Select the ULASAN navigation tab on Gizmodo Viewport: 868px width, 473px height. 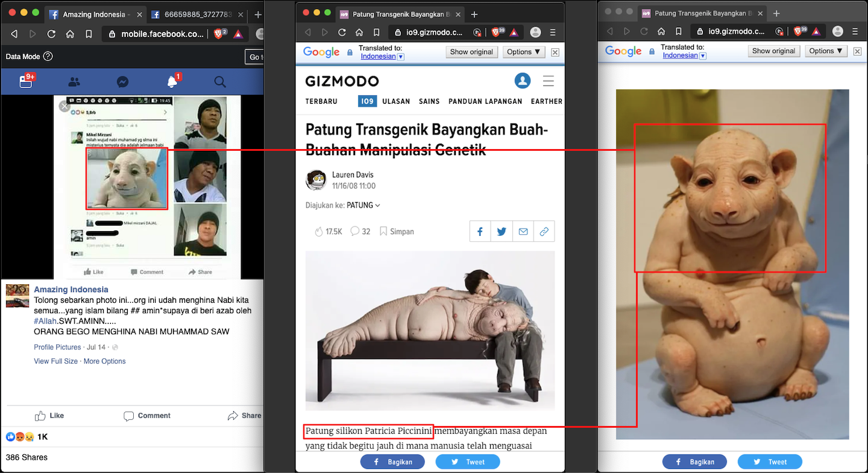(396, 101)
